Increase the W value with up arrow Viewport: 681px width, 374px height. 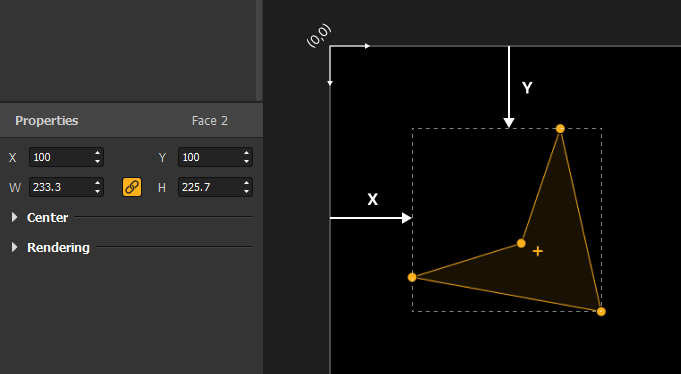coord(97,183)
